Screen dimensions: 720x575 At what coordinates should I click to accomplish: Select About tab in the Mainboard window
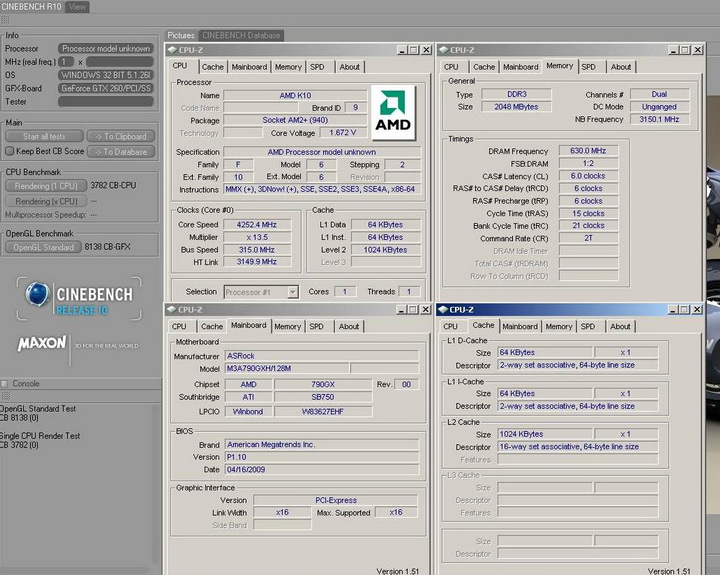[x=348, y=326]
